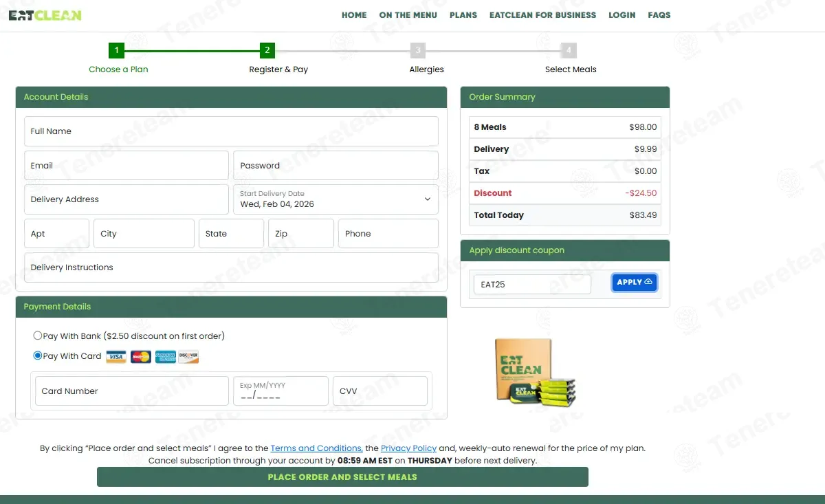
Task: Click step 1 Choose a Plan marker
Action: (117, 50)
